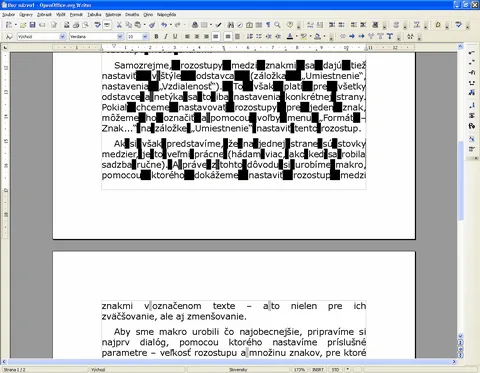Click the Strana 1 / 2 page field

pos(15,370)
